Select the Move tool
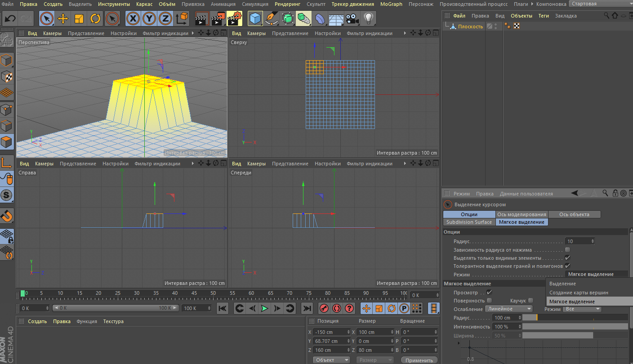 (x=63, y=18)
